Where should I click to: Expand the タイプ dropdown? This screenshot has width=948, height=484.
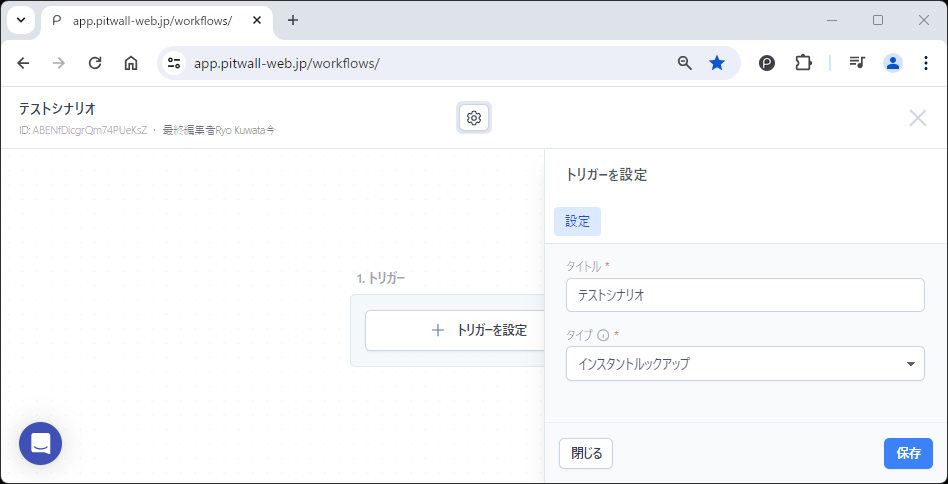point(745,364)
